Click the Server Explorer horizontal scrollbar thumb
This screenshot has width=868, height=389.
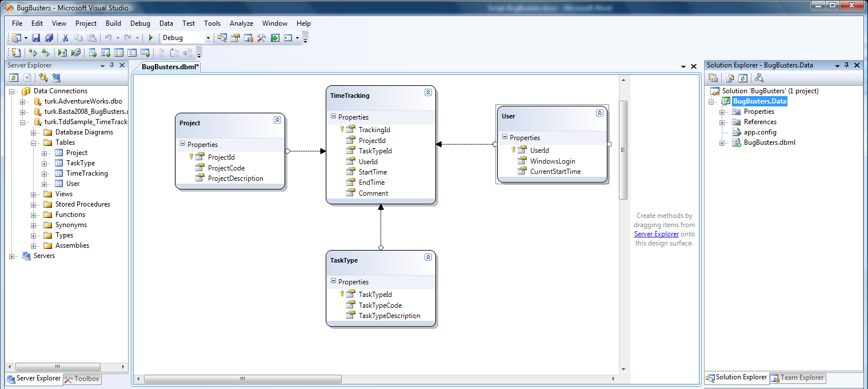(58, 367)
